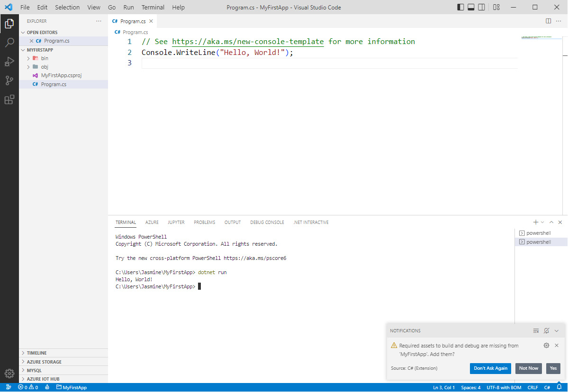568x392 pixels.
Task: Open the Edit menu
Action: pos(42,7)
